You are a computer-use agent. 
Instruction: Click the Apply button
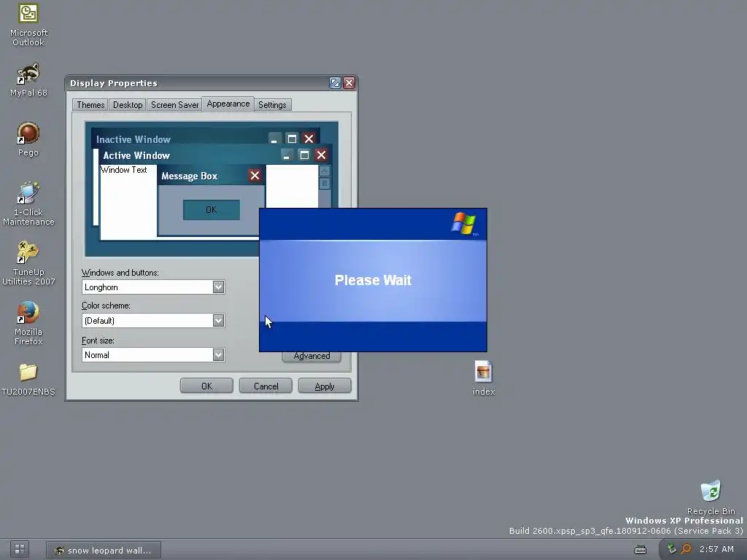(325, 386)
